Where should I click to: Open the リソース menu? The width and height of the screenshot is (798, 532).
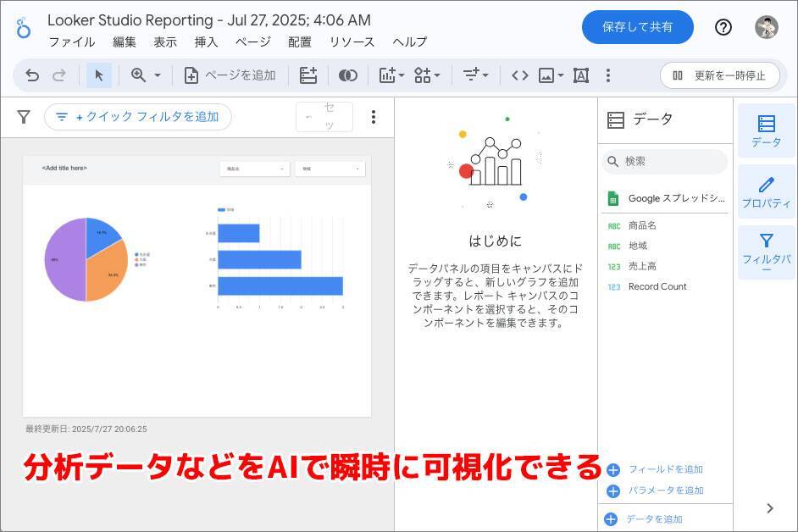[352, 42]
